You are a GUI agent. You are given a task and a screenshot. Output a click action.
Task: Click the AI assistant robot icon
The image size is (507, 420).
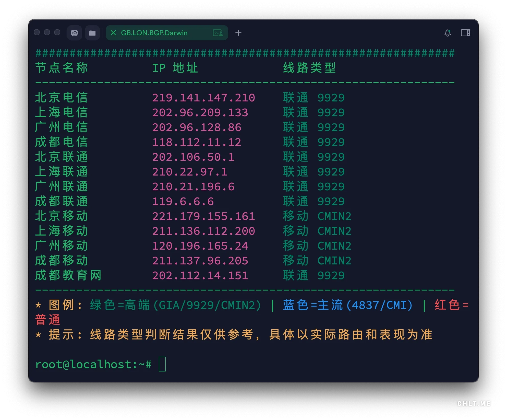point(74,33)
